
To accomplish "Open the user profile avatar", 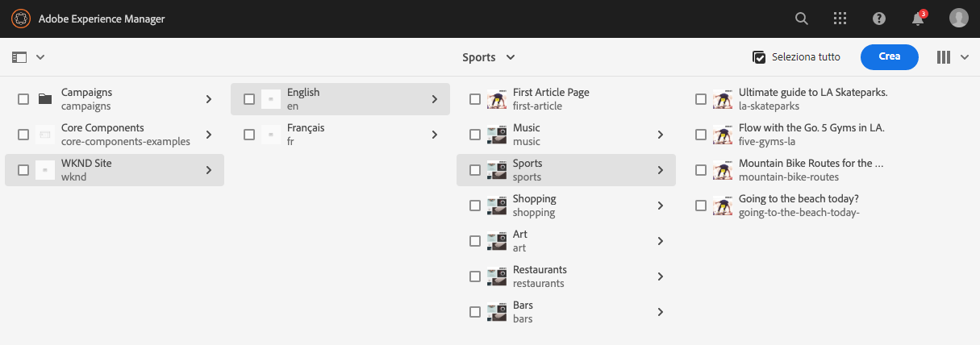I will (958, 19).
